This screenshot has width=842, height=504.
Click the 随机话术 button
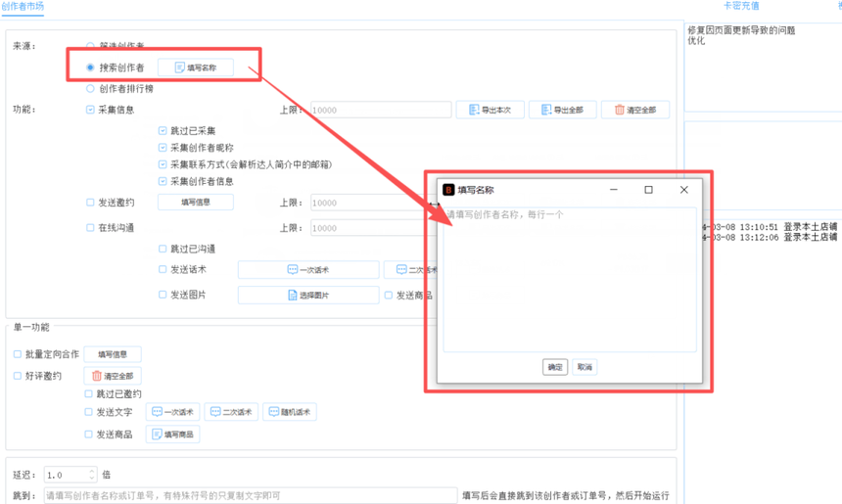click(x=290, y=412)
